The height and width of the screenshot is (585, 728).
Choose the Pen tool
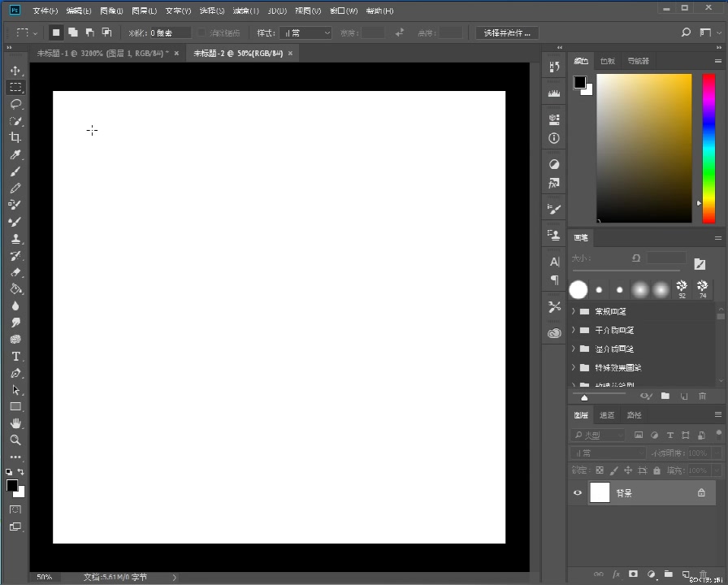pyautogui.click(x=15, y=373)
